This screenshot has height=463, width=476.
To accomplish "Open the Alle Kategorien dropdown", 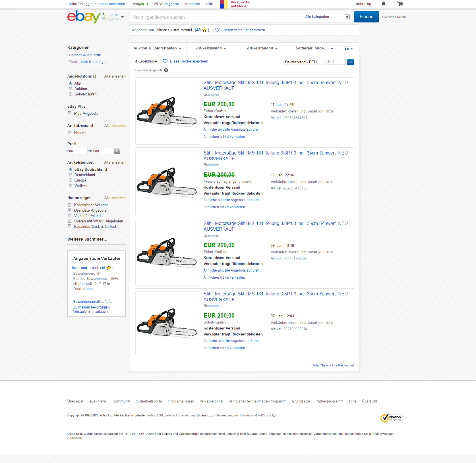I will 327,17.
